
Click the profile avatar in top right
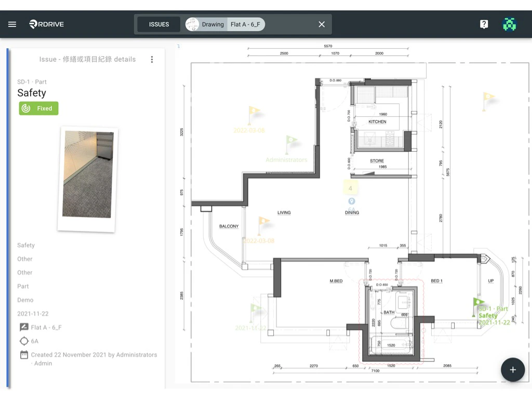(x=509, y=24)
